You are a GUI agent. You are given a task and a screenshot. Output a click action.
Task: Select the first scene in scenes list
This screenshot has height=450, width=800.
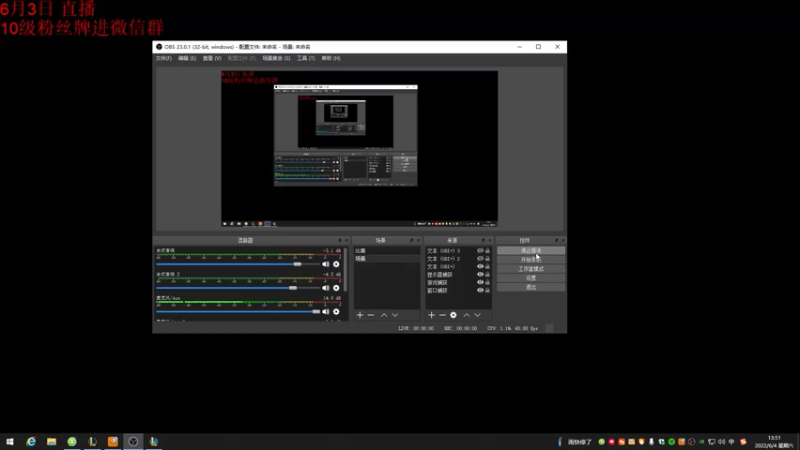click(x=387, y=251)
